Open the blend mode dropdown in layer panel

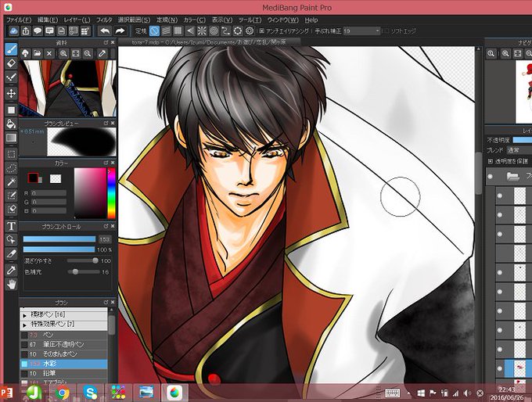[519, 149]
